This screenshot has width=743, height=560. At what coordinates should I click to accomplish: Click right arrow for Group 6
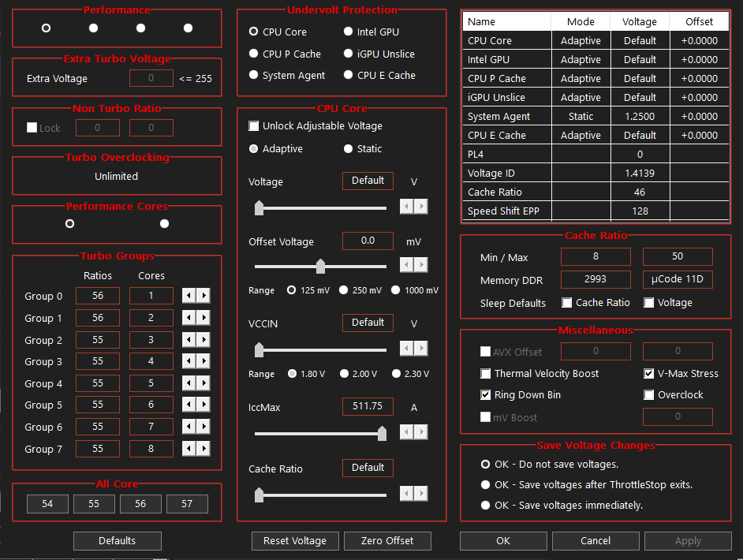click(203, 427)
